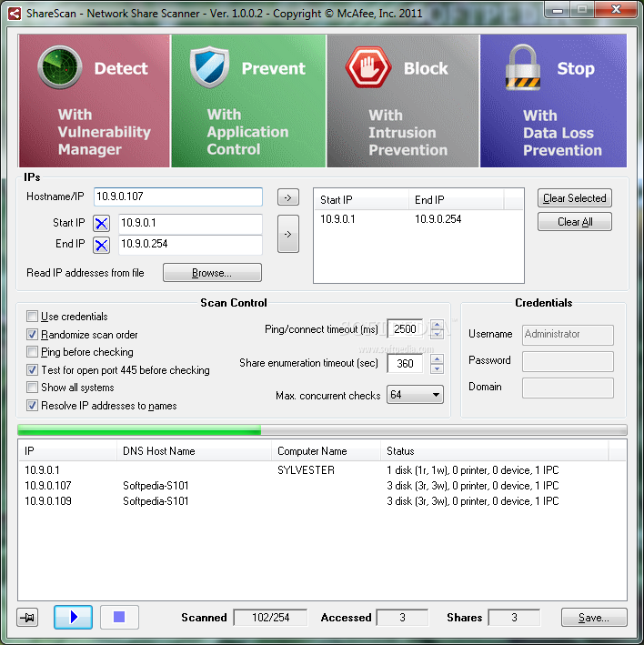Sort results by Status column header
The height and width of the screenshot is (645, 644).
tap(494, 451)
